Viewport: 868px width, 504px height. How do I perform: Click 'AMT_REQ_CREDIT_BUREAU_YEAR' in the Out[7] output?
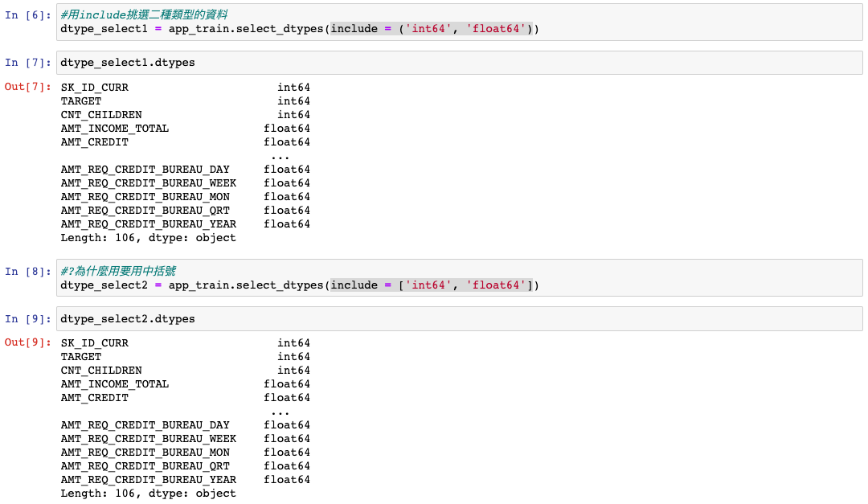coord(149,224)
